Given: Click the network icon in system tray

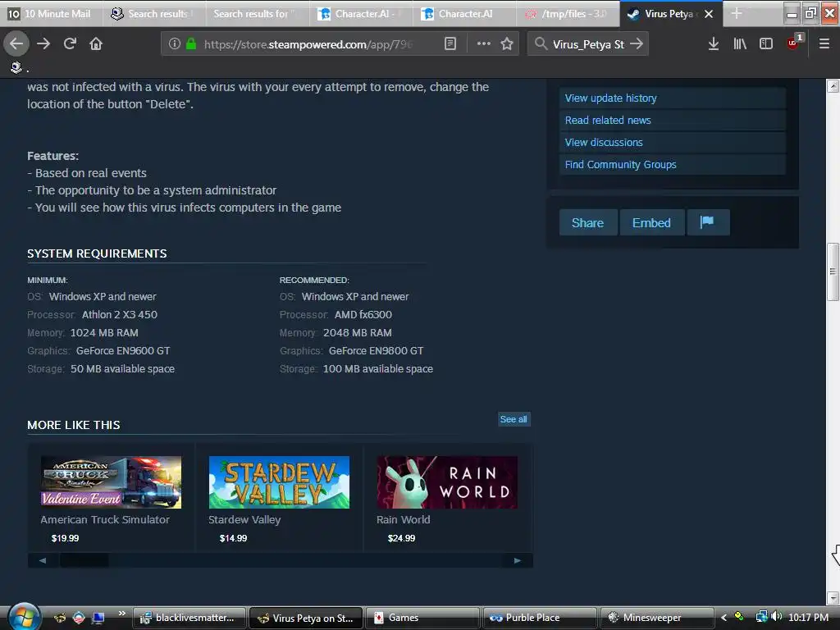Looking at the screenshot, I should point(761,617).
